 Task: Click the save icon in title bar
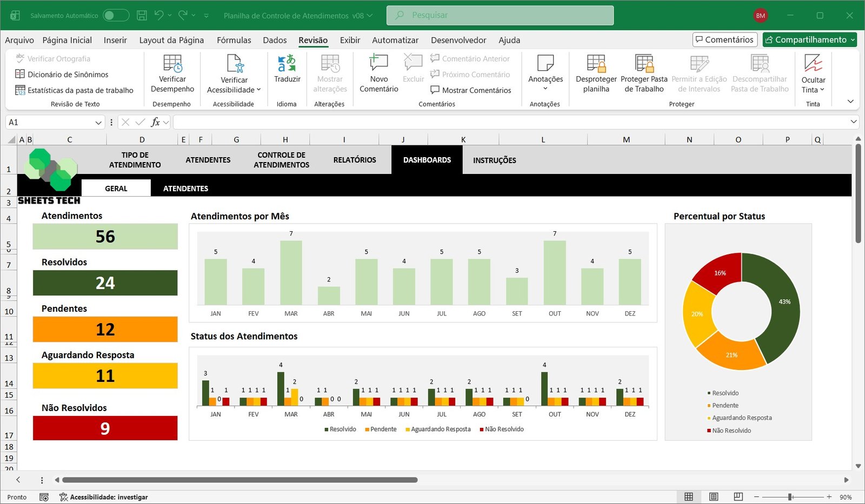pyautogui.click(x=142, y=16)
